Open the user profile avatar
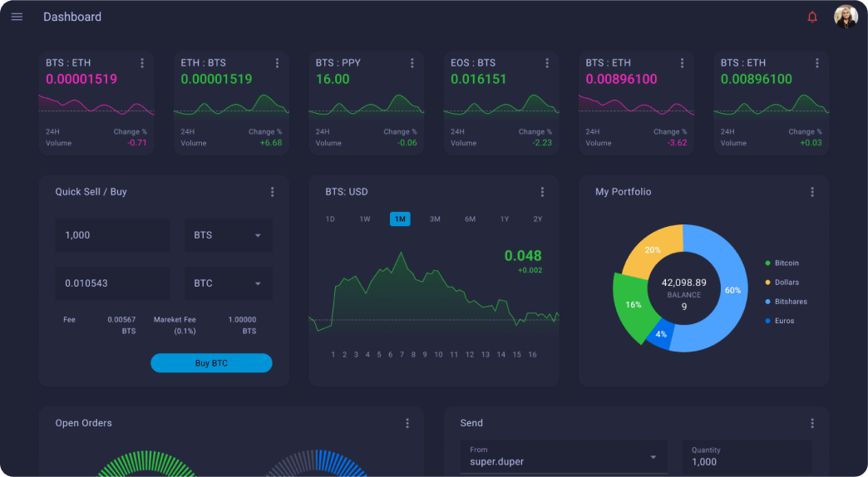The image size is (868, 477). click(x=846, y=17)
